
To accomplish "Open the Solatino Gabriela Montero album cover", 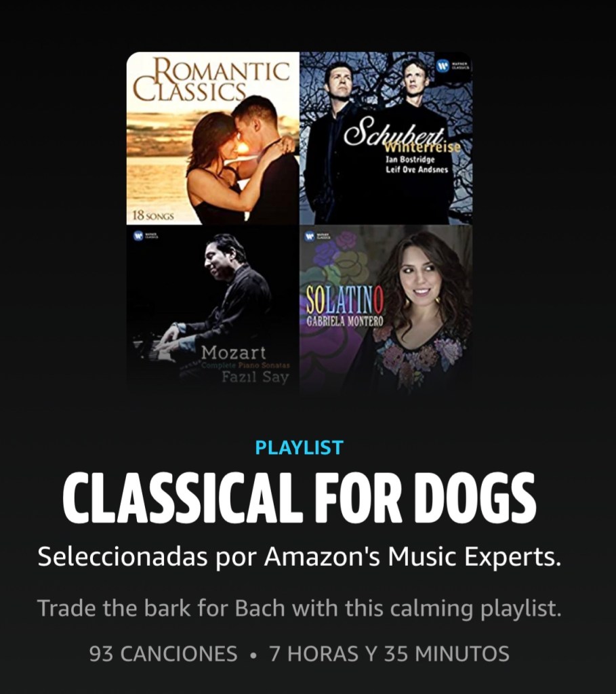I will (x=386, y=309).
